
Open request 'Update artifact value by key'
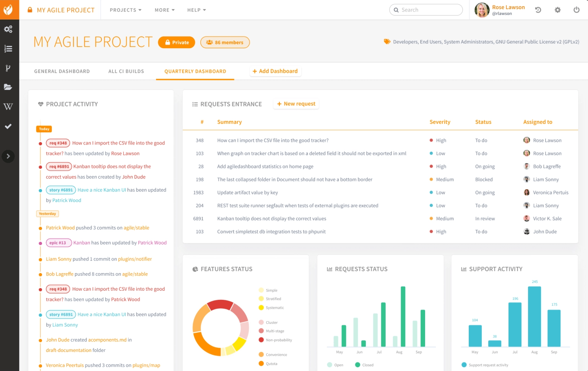(247, 192)
